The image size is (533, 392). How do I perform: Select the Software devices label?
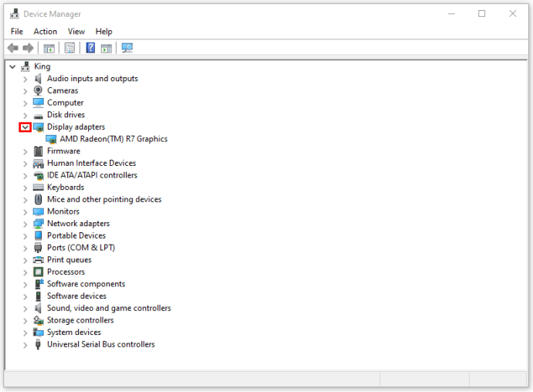(76, 296)
